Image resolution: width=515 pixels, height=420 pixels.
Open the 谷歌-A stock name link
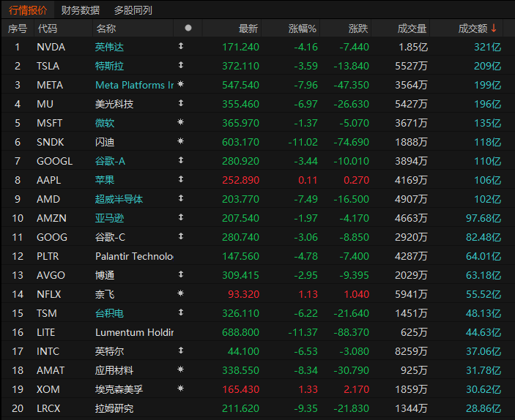pyautogui.click(x=110, y=161)
